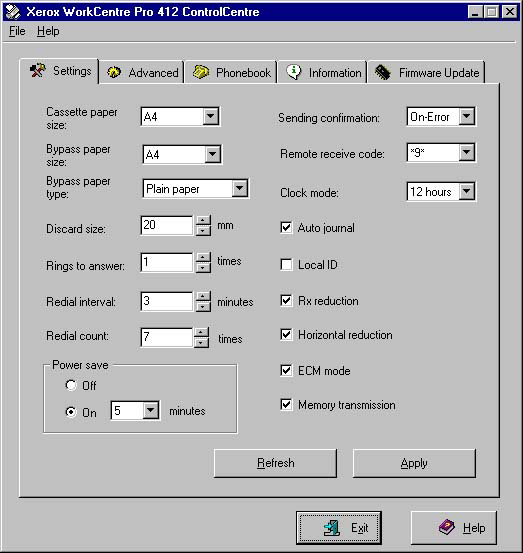Increase Redial count value

[x=201, y=333]
